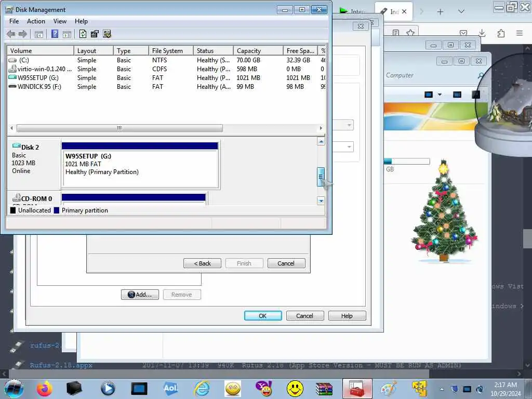The width and height of the screenshot is (532, 399).
Task: Select the virtio-win-0.1.240 volume row
Action: (x=166, y=69)
